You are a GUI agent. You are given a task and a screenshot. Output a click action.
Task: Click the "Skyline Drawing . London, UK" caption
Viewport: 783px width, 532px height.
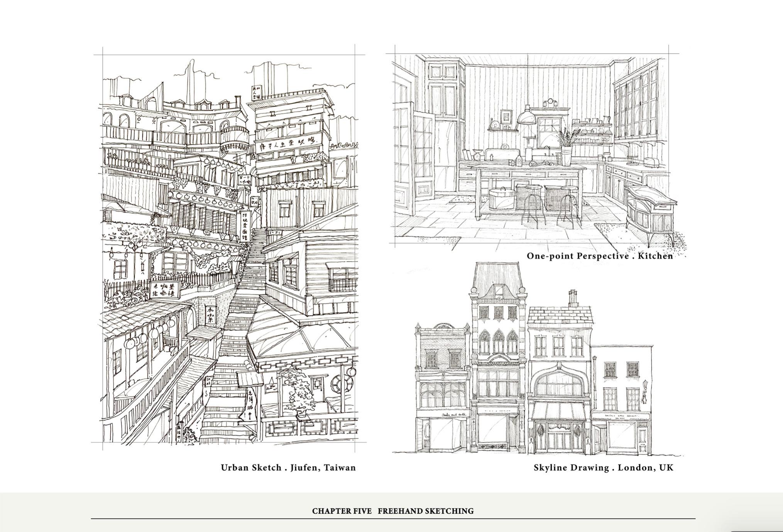tap(603, 468)
